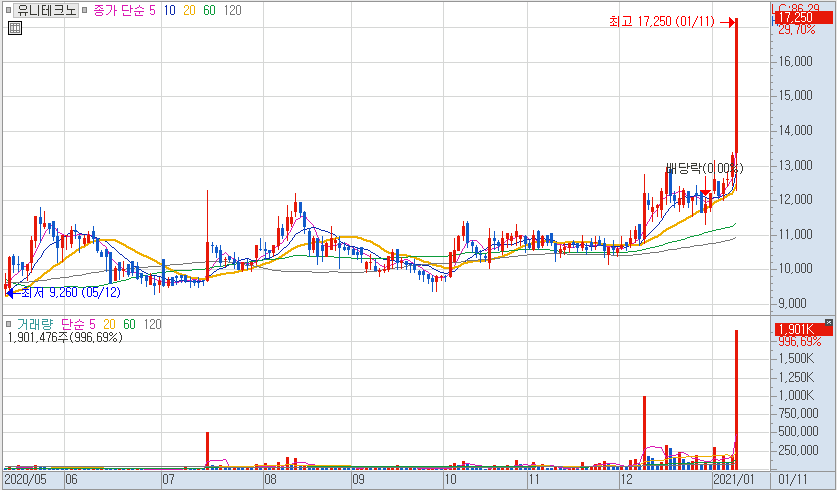Screen dimensions: 837x490
Task: Select the volume average 60 label
Action: (x=129, y=324)
